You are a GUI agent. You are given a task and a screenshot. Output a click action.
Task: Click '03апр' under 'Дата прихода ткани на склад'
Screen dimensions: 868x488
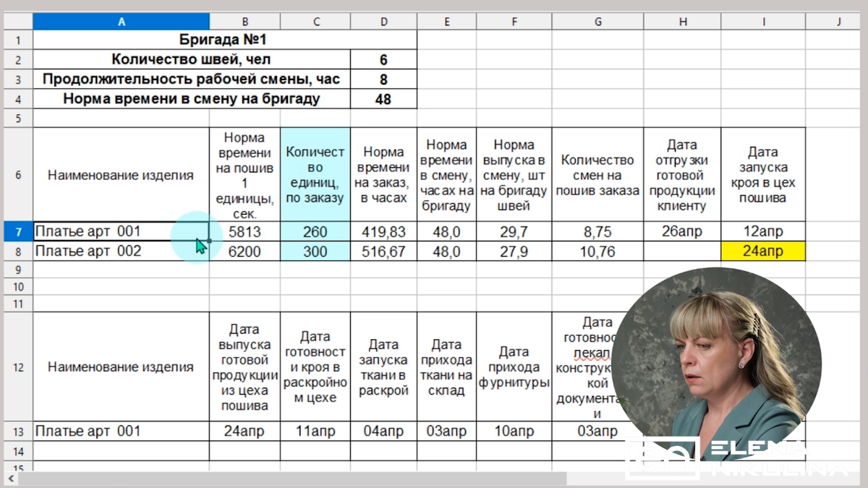coord(447,432)
